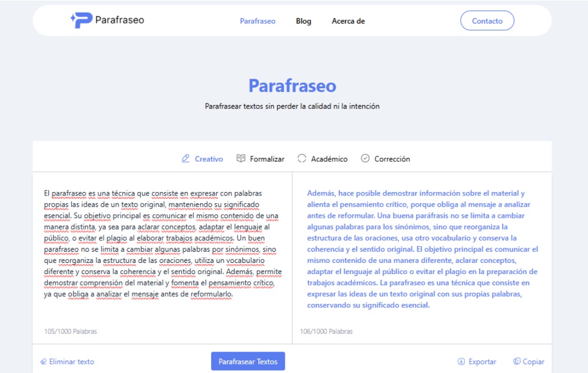Click the copy icon next to Copiar

click(x=517, y=362)
